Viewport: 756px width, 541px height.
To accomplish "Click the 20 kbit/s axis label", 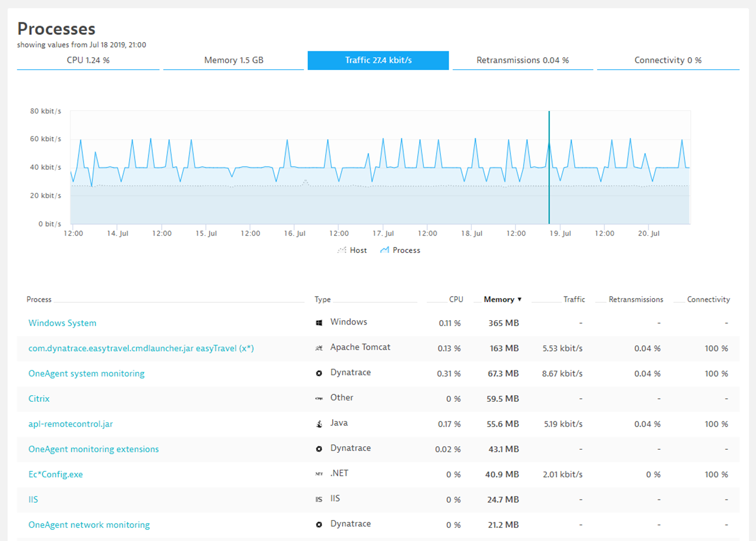I will [46, 195].
